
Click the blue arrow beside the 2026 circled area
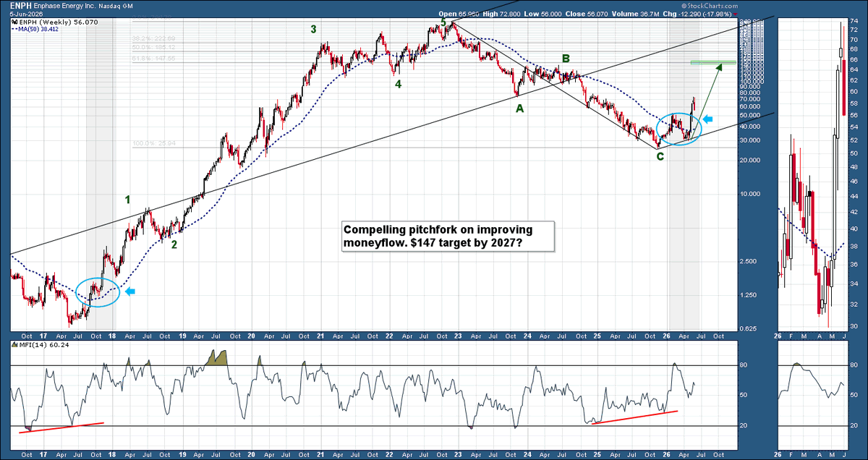709,119
